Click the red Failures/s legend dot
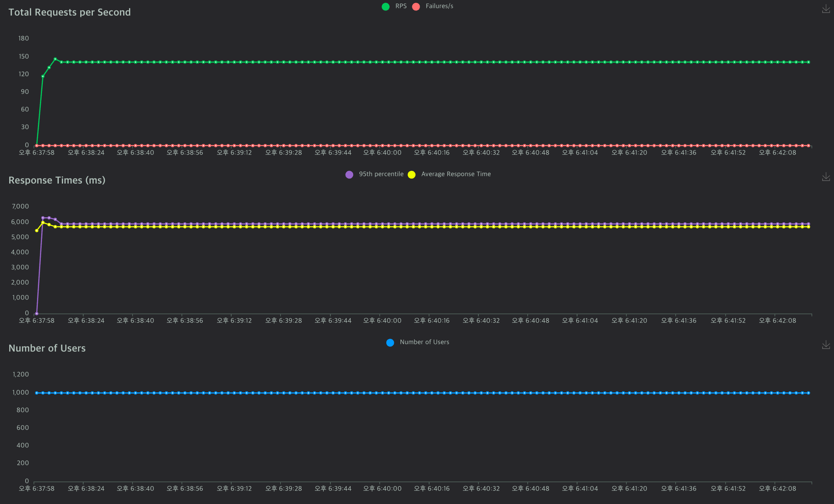834x504 pixels. 416,7
